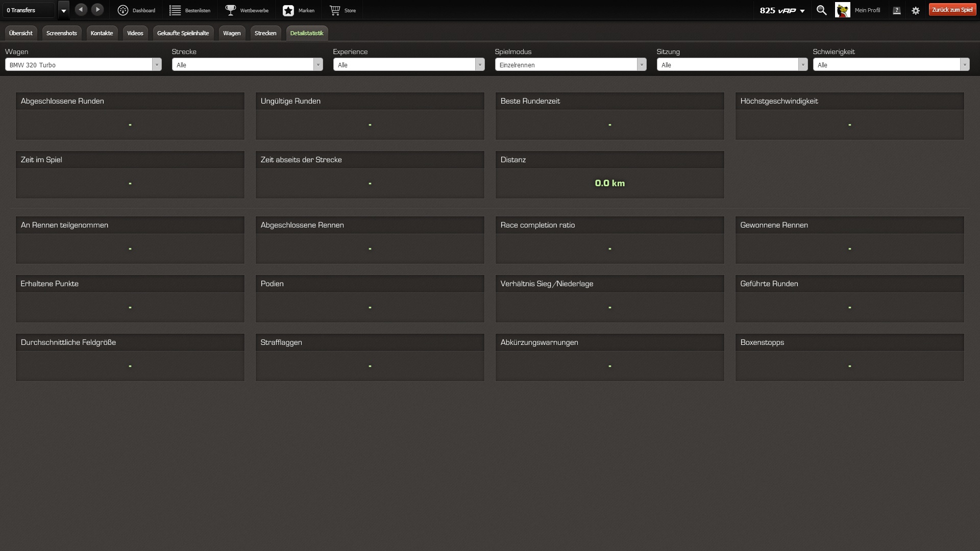
Task: Click the Wettbewerbe trophy icon
Action: [x=231, y=10]
